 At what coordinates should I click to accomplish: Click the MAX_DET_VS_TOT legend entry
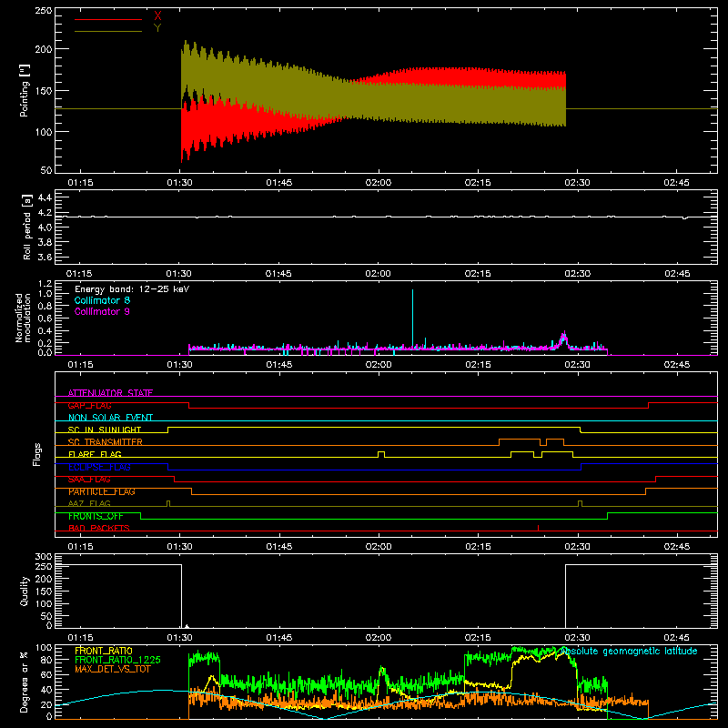pyautogui.click(x=112, y=669)
